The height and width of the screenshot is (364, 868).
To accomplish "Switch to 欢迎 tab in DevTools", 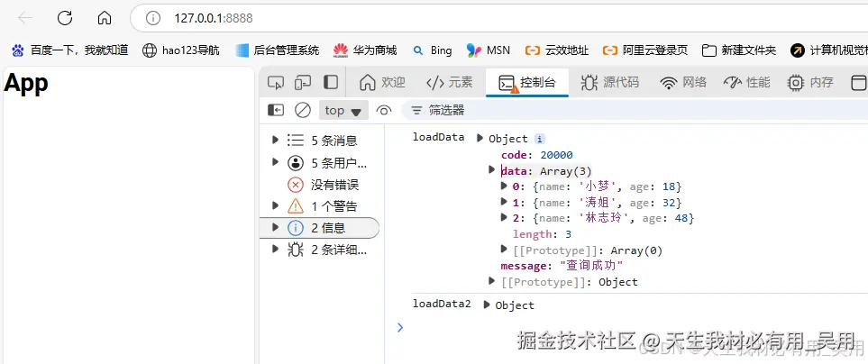I will pyautogui.click(x=382, y=82).
